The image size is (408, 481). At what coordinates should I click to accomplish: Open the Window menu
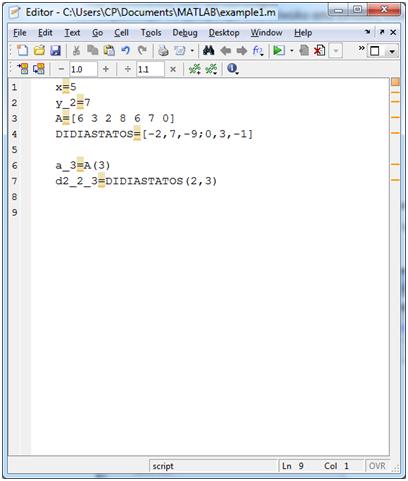(266, 33)
